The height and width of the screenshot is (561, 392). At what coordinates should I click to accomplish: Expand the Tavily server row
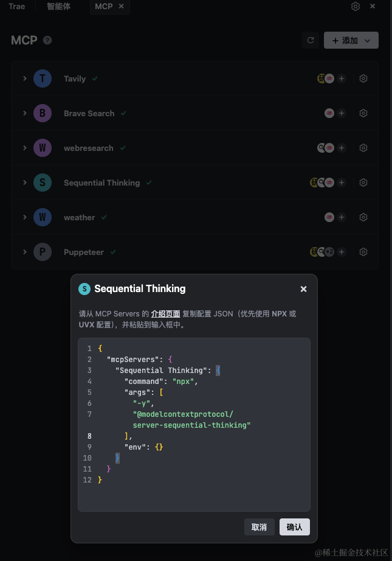point(25,78)
